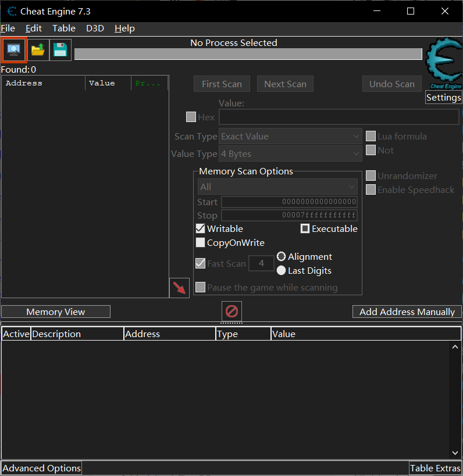Enable the Unrandomizer checkbox

(371, 176)
